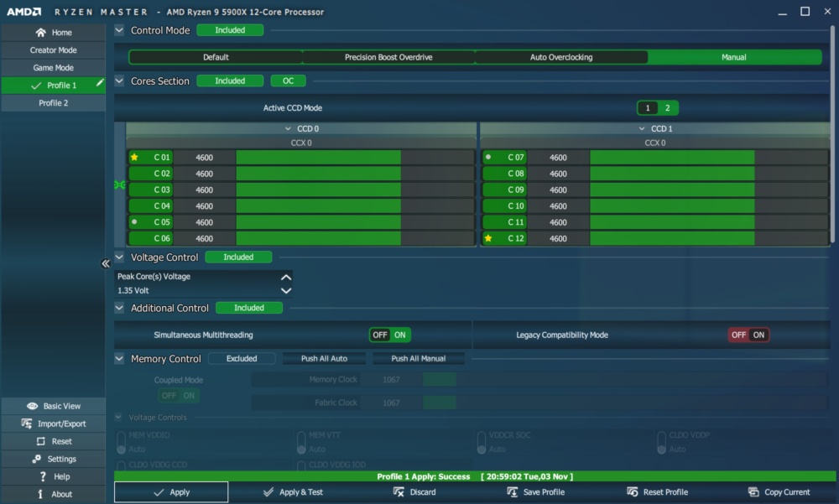
Task: Toggle the OC button in Cores Section
Action: coord(288,81)
